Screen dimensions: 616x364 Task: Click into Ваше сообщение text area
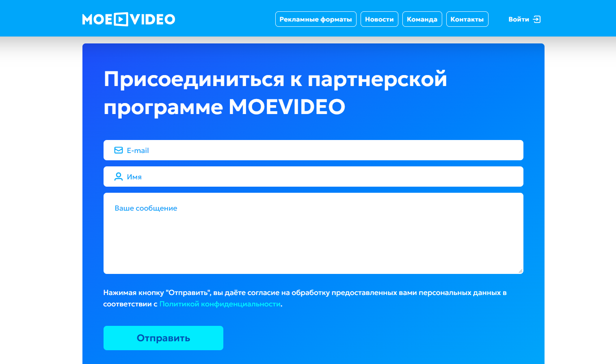click(313, 233)
